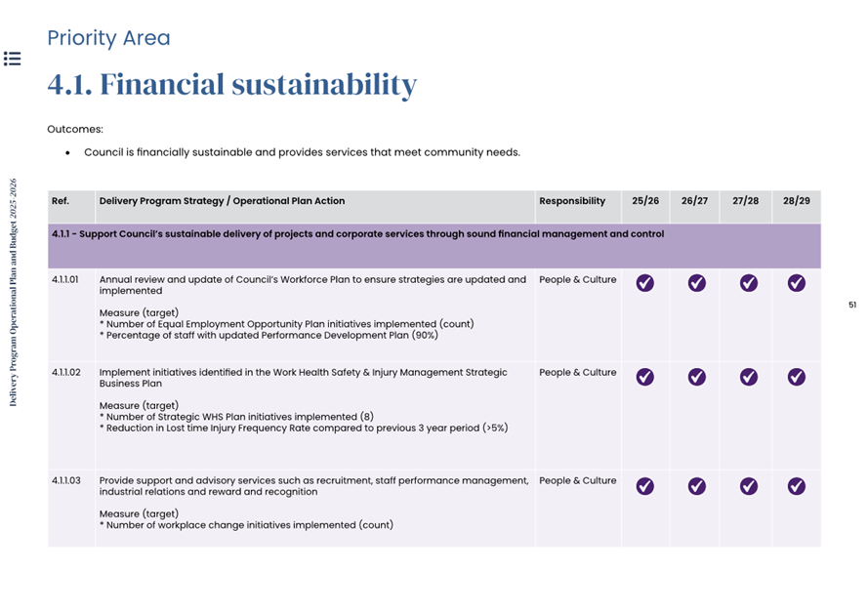
Task: Select the 25/26 column header
Action: coord(645,201)
